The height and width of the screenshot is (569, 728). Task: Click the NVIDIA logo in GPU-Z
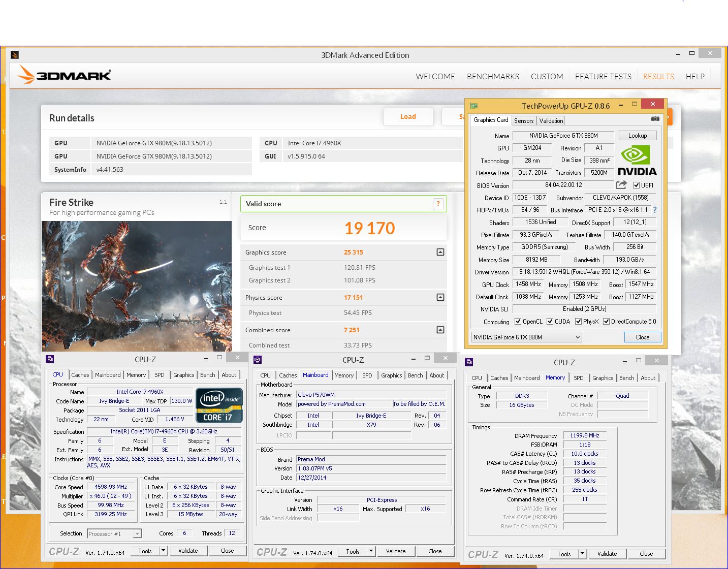[637, 161]
